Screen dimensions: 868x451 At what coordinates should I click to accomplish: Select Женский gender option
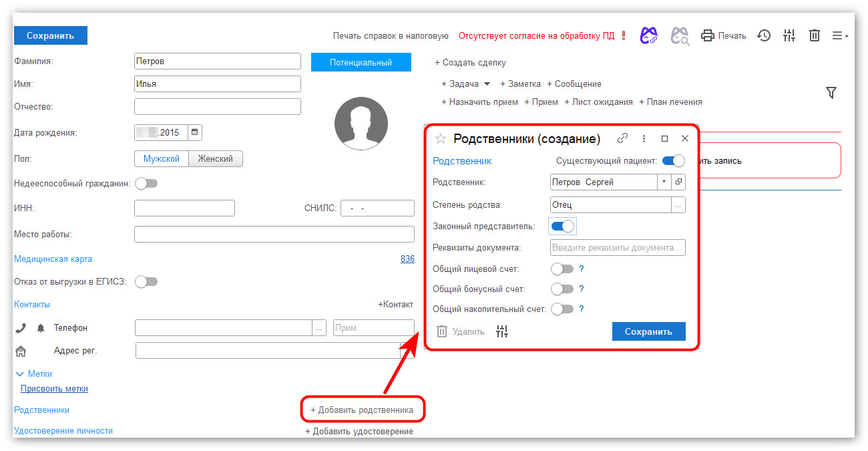click(x=216, y=159)
